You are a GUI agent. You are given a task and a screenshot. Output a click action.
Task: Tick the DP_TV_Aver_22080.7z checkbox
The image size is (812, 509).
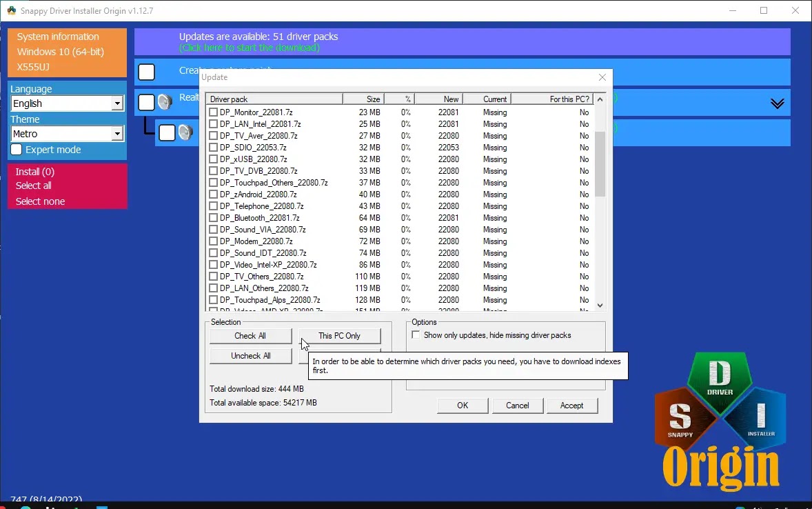pyautogui.click(x=213, y=136)
